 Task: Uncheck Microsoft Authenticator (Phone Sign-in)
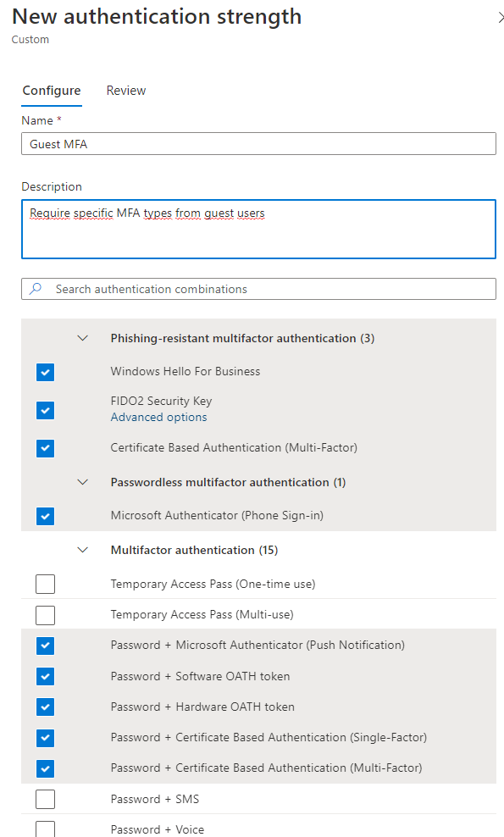[x=46, y=516]
